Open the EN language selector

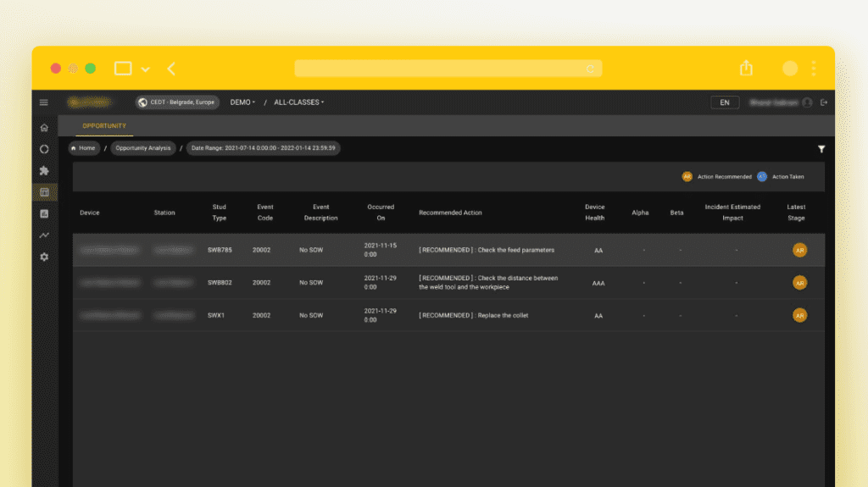pyautogui.click(x=724, y=102)
